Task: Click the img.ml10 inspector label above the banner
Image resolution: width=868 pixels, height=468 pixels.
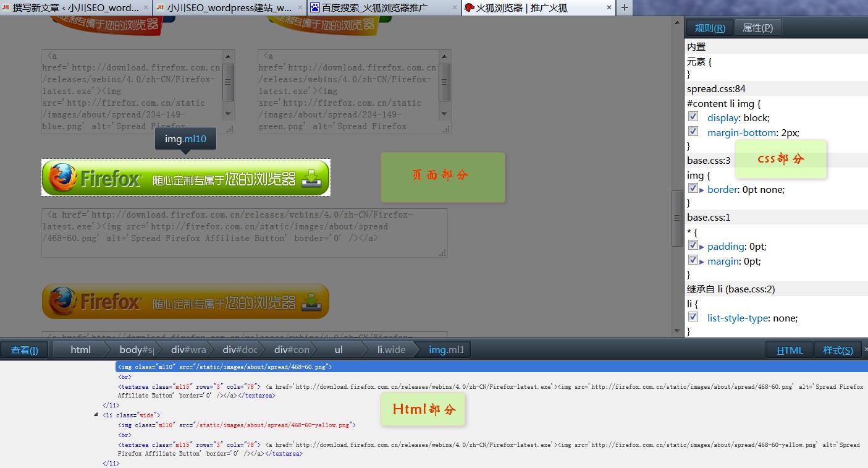Action: click(x=185, y=139)
